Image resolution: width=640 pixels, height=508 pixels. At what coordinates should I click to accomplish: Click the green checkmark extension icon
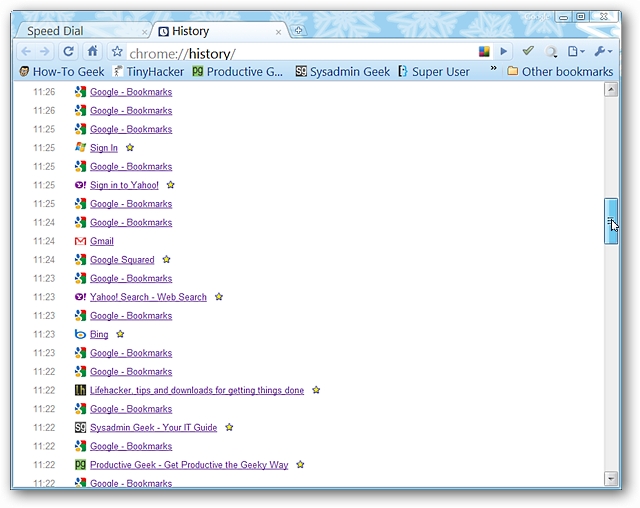click(x=528, y=51)
